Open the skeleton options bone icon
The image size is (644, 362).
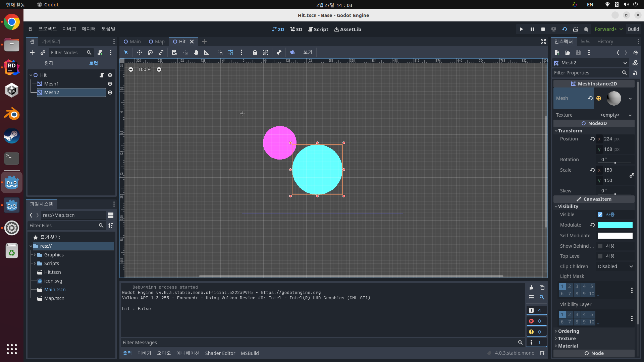click(279, 52)
